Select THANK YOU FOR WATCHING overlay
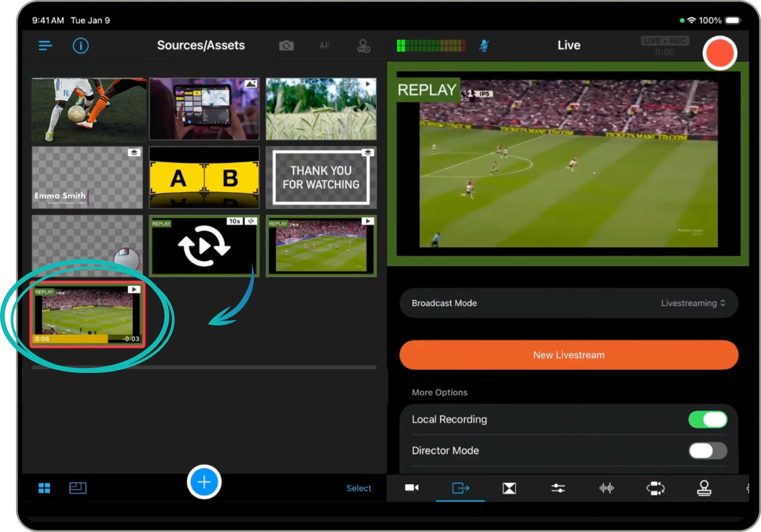761x532 pixels. [x=321, y=178]
